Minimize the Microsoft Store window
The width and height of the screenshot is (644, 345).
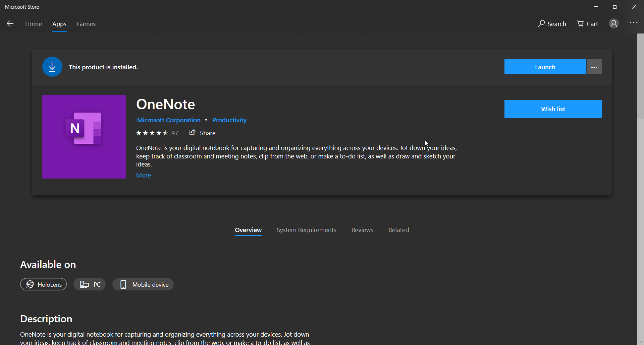click(x=596, y=7)
